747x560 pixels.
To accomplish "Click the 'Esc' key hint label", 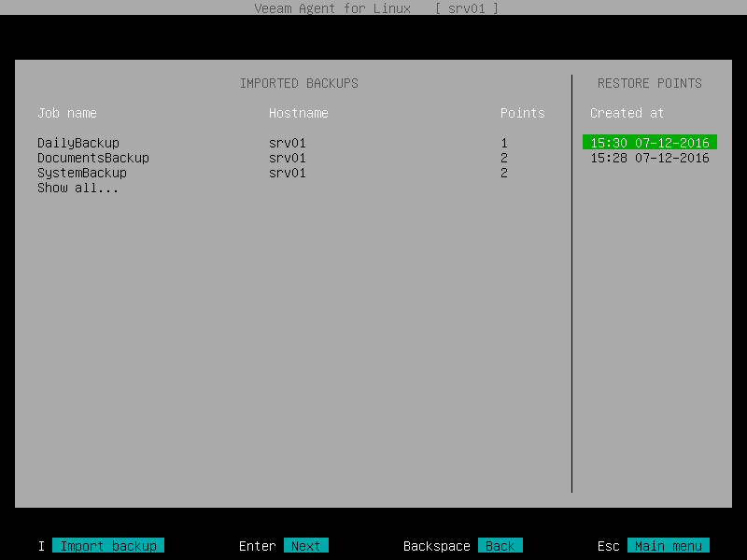I will (609, 546).
